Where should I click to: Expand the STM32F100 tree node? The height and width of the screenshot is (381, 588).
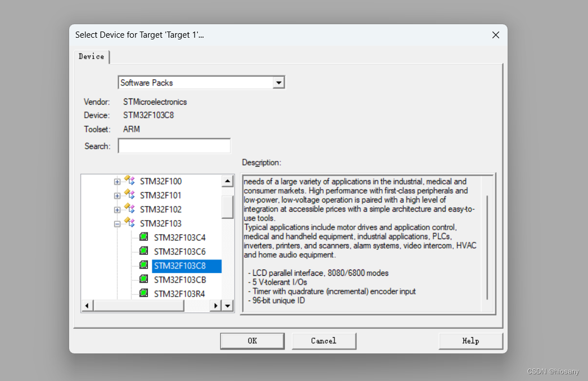pyautogui.click(x=117, y=182)
